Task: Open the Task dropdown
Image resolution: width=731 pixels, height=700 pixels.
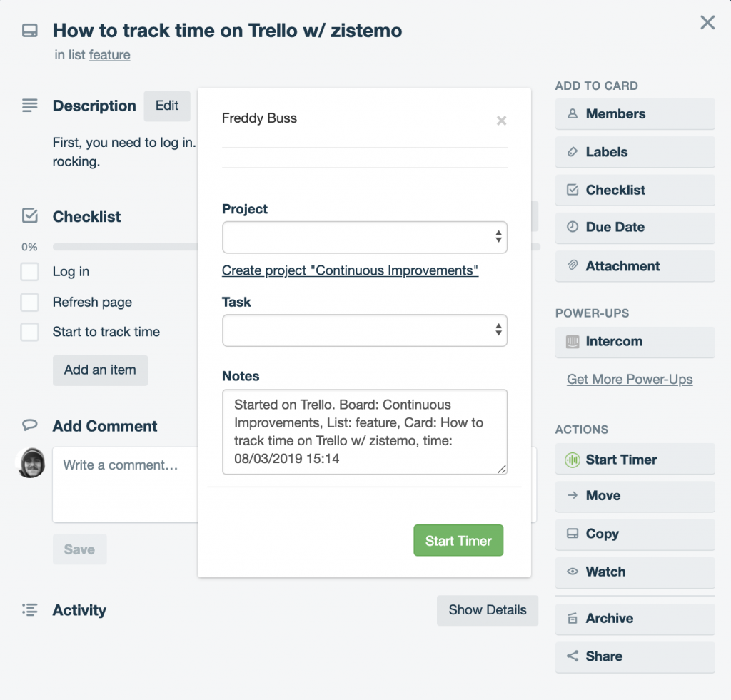Action: tap(365, 330)
